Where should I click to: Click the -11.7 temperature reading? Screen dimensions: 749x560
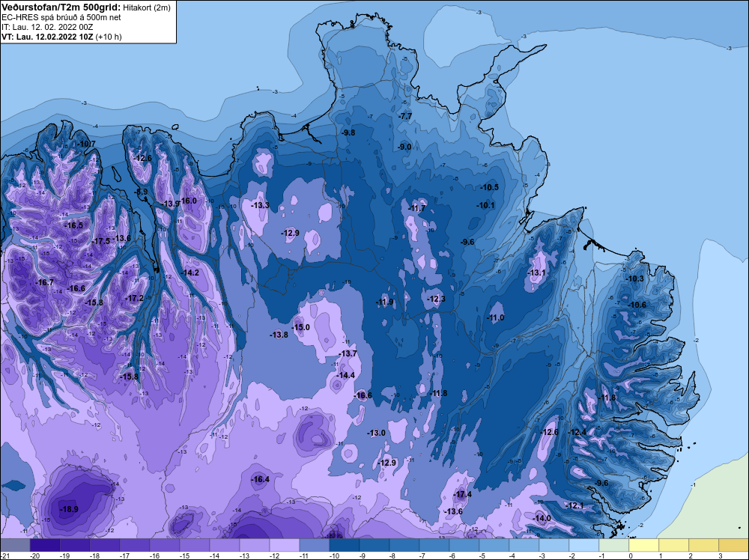point(417,208)
